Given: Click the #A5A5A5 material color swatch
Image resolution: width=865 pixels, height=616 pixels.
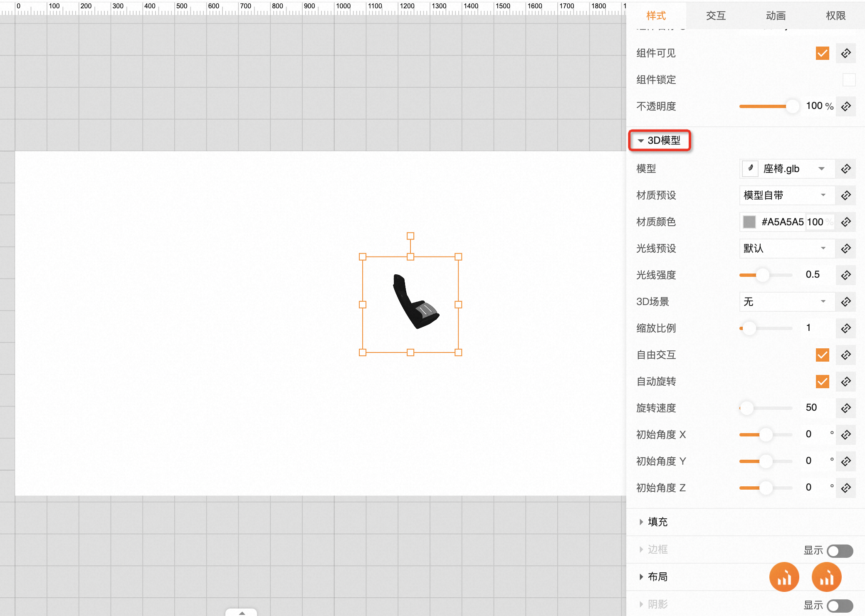Looking at the screenshot, I should pyautogui.click(x=749, y=222).
